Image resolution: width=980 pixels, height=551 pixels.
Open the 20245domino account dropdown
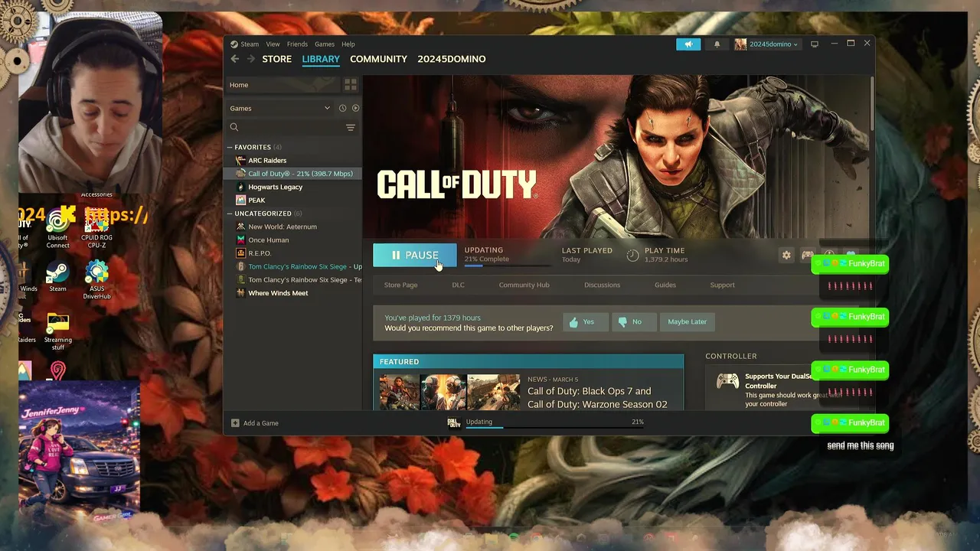(766, 44)
